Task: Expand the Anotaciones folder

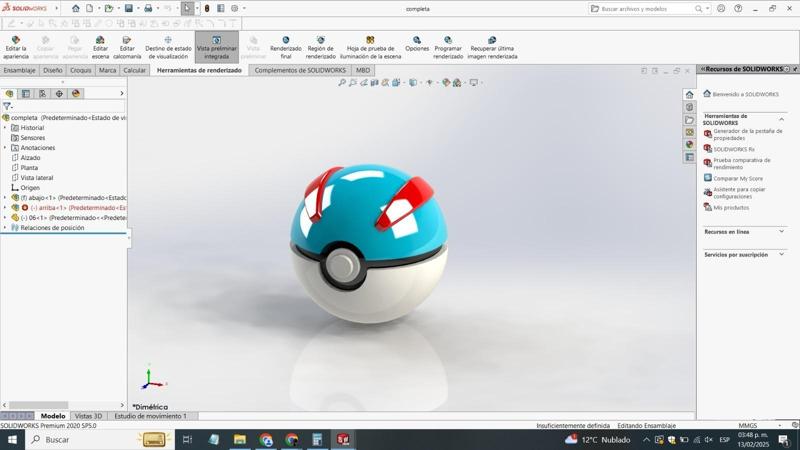Action: [5, 148]
